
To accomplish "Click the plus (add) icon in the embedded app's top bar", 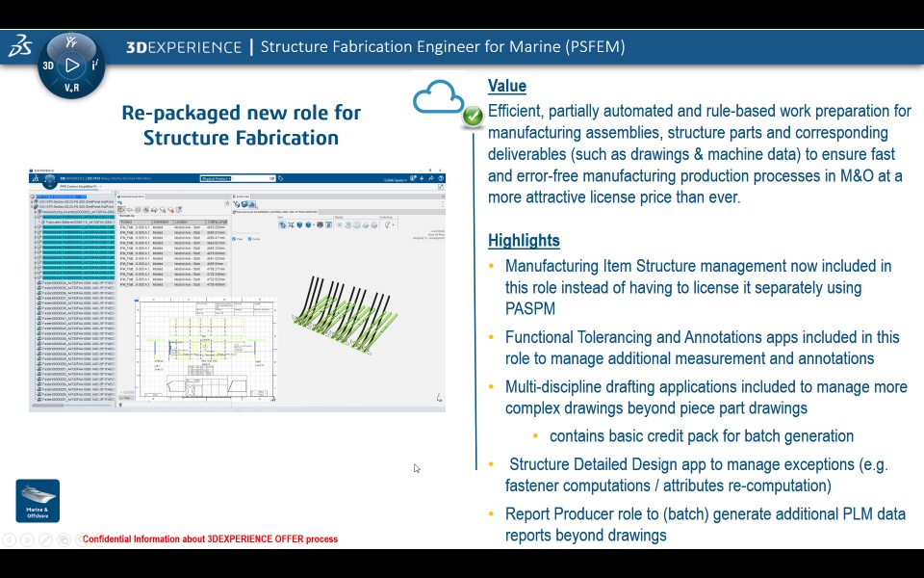I will [x=422, y=179].
